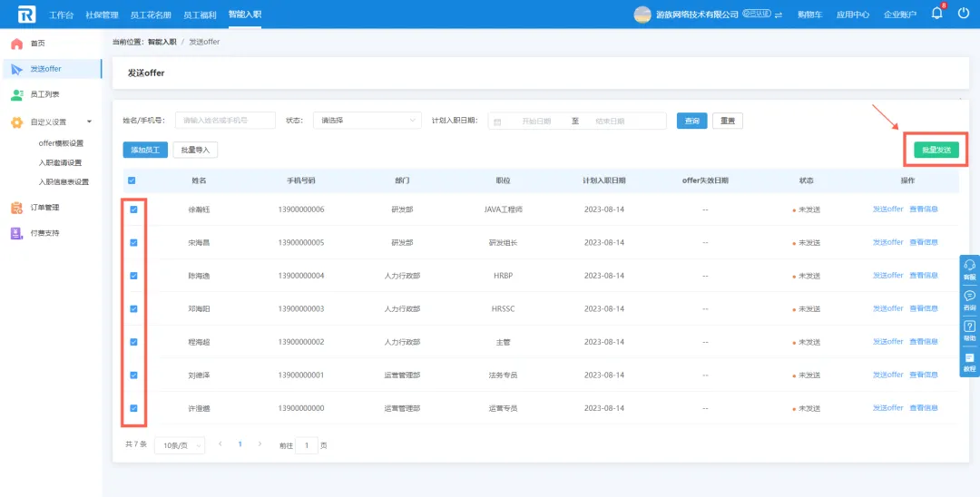This screenshot has height=497, width=980.
Task: Click the 结束日期 end date field
Action: click(610, 122)
